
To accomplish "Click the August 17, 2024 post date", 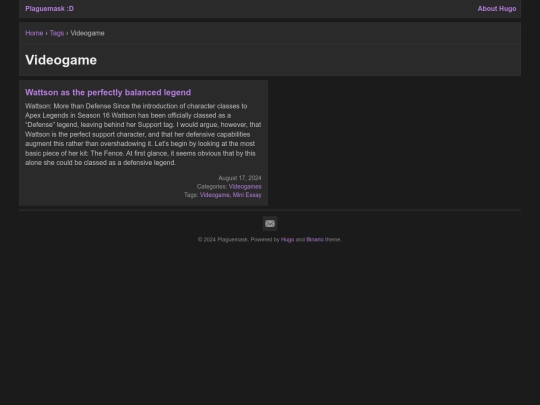I will tap(240, 178).
